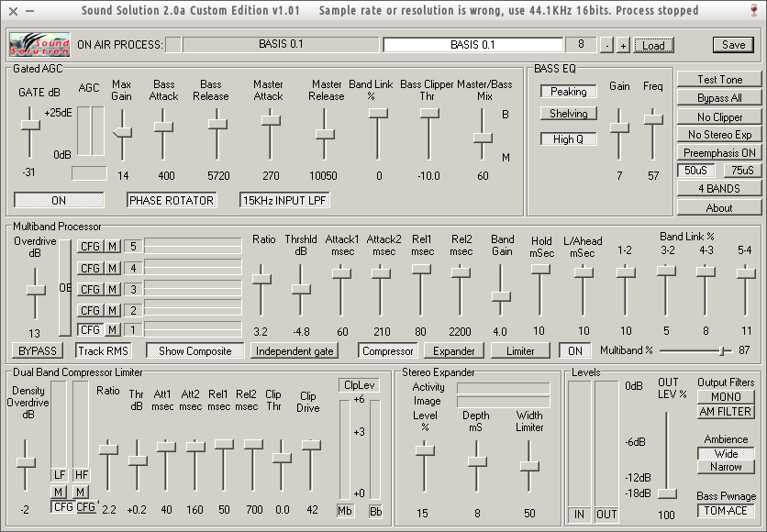
Task: Toggle AM FILTER output filter
Action: pos(726,411)
